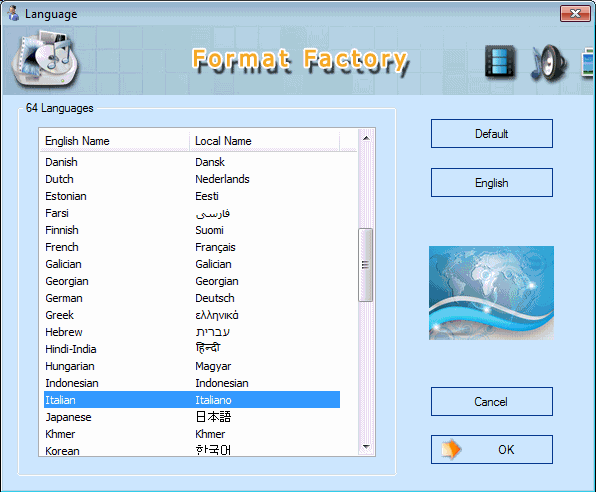This screenshot has width=596, height=492.
Task: Click the Language window title icon
Action: coord(13,13)
